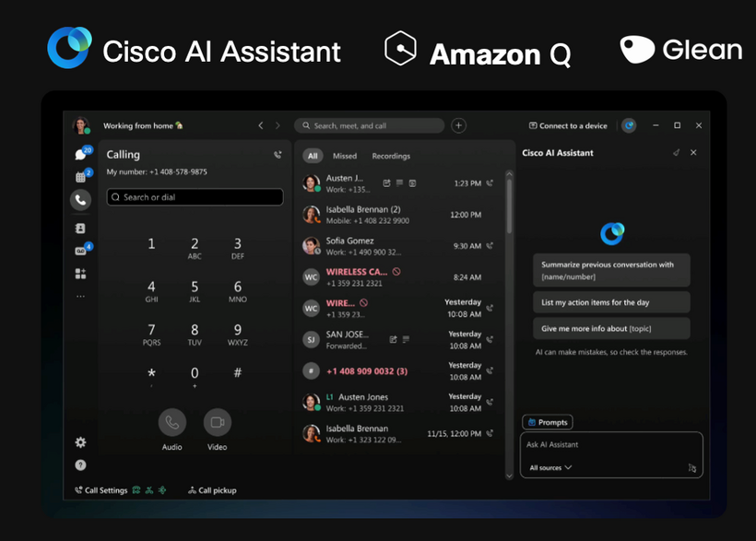Dial keypad digit 2 ABC
Image resolution: width=756 pixels, height=541 pixels.
pos(195,248)
